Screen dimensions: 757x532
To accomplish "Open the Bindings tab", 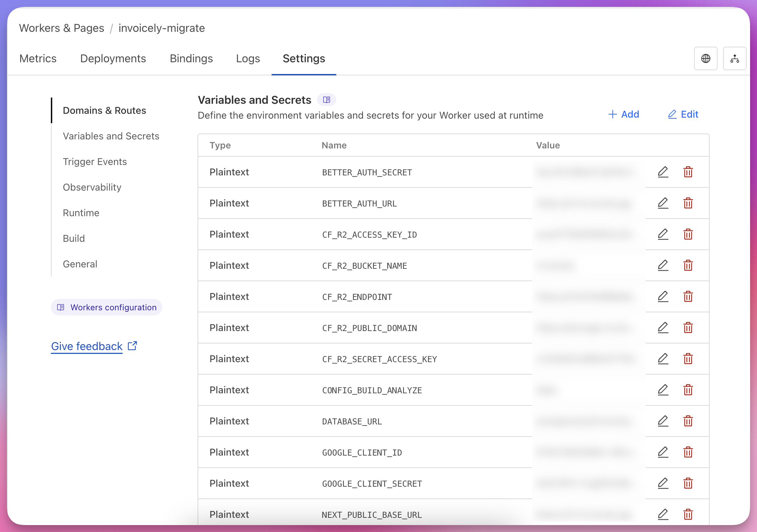I will [191, 58].
